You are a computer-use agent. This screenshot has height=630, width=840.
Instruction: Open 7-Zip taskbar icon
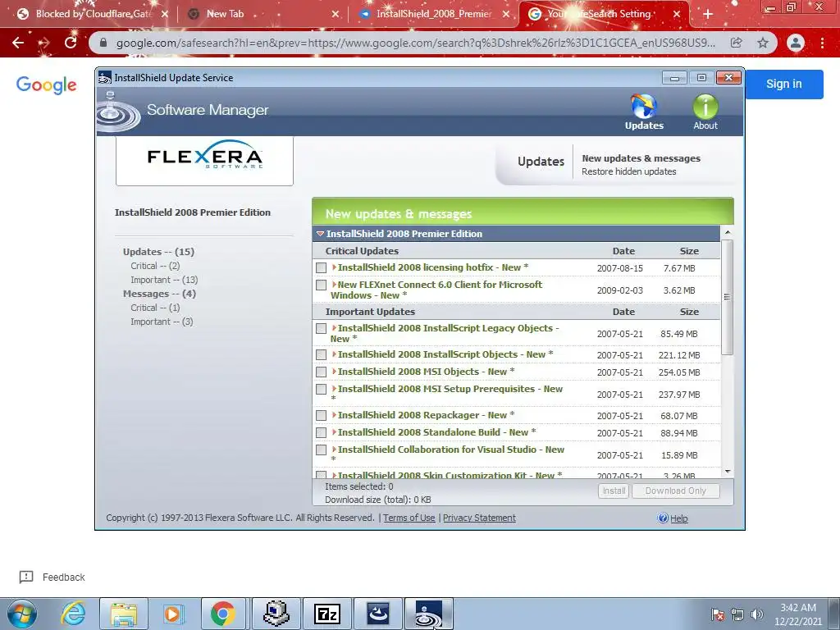click(x=327, y=614)
